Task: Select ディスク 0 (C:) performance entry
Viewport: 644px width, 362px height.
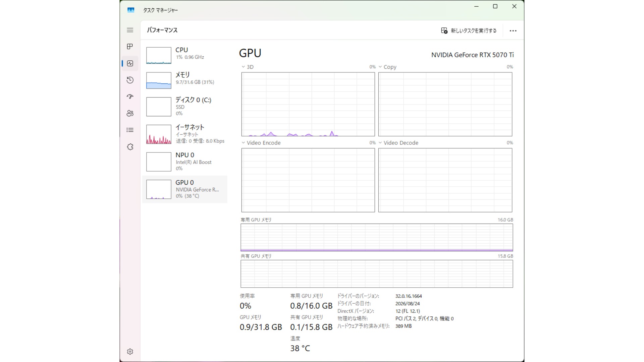Action: (x=184, y=107)
